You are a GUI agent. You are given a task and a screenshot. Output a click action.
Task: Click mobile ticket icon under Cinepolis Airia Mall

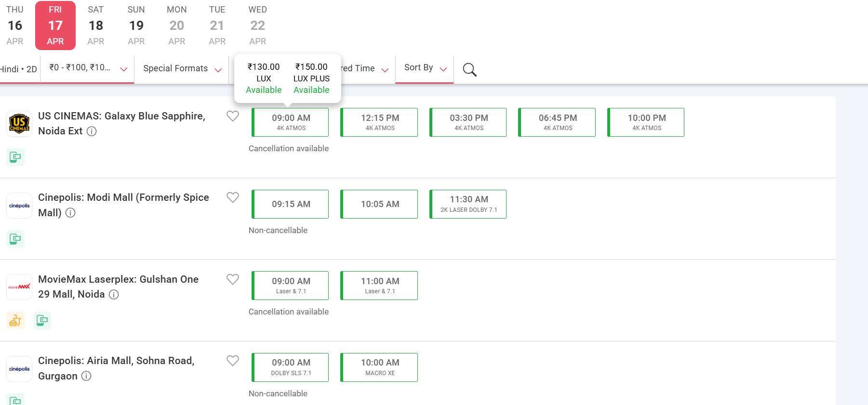pyautogui.click(x=15, y=399)
